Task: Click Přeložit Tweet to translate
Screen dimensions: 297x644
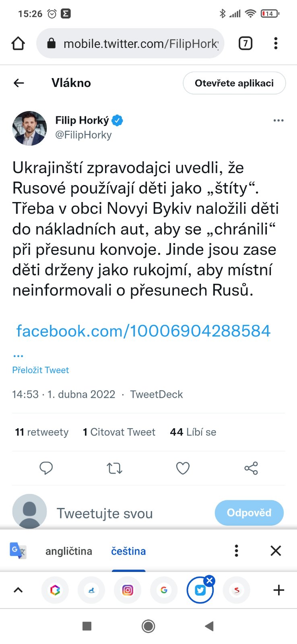Action: pyautogui.click(x=41, y=370)
